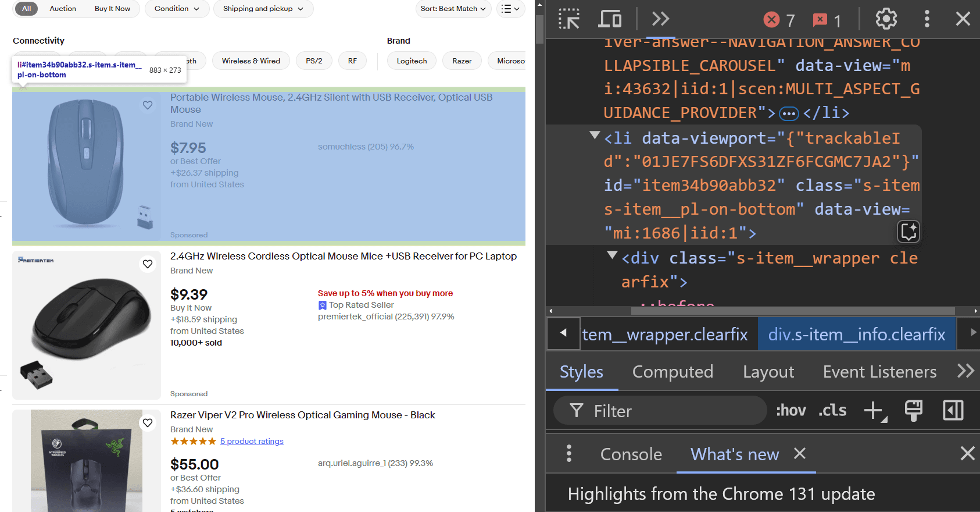Show more Styles pane tabs

pyautogui.click(x=965, y=371)
